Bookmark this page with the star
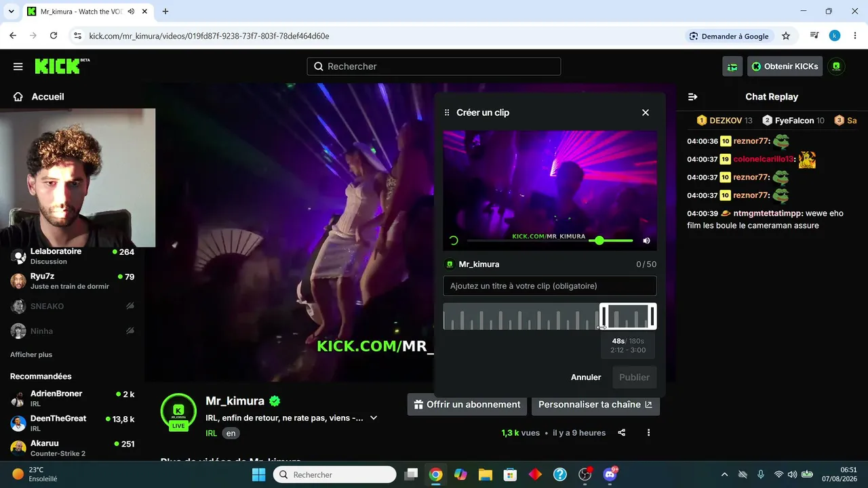The height and width of the screenshot is (488, 868). 786,36
